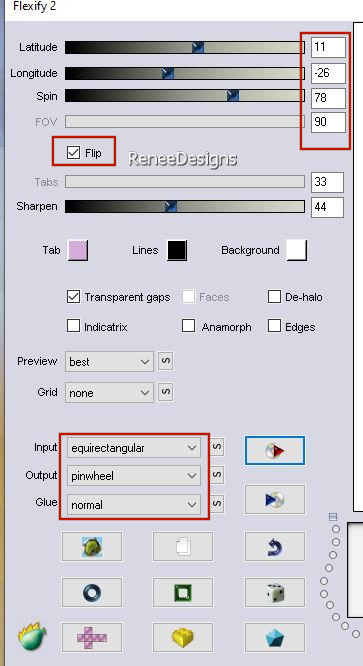Uncheck the Flip checkbox
Viewport: 363px width, 666px height.
tap(73, 152)
